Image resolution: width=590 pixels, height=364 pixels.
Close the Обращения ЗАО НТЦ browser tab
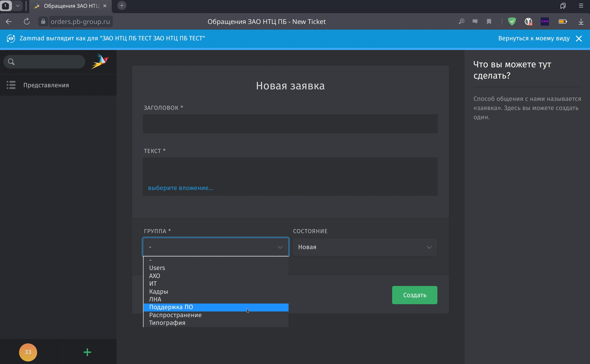point(105,6)
